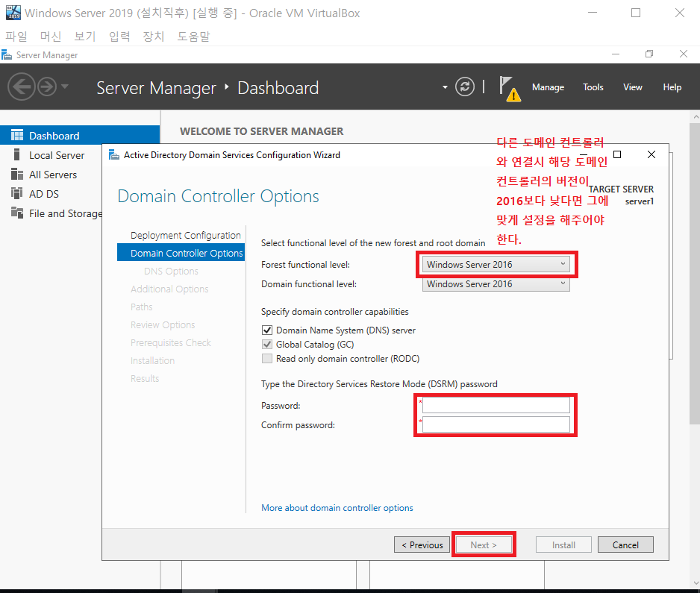Select Additional Options wizard step
This screenshot has width=700, height=593.
tap(169, 289)
